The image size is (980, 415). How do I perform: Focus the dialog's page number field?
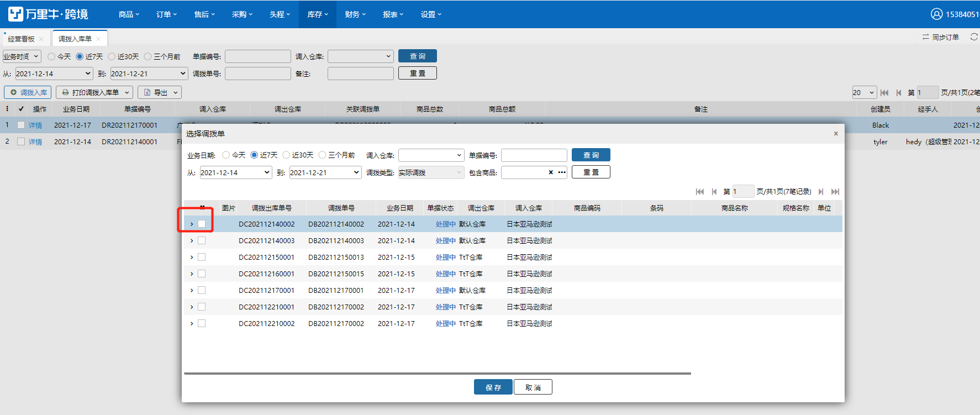[743, 191]
